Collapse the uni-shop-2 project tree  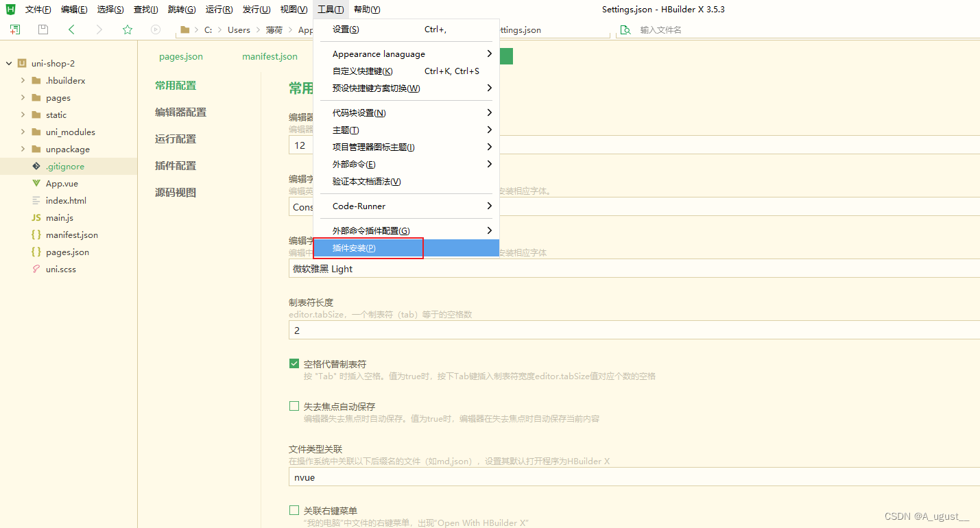point(9,63)
